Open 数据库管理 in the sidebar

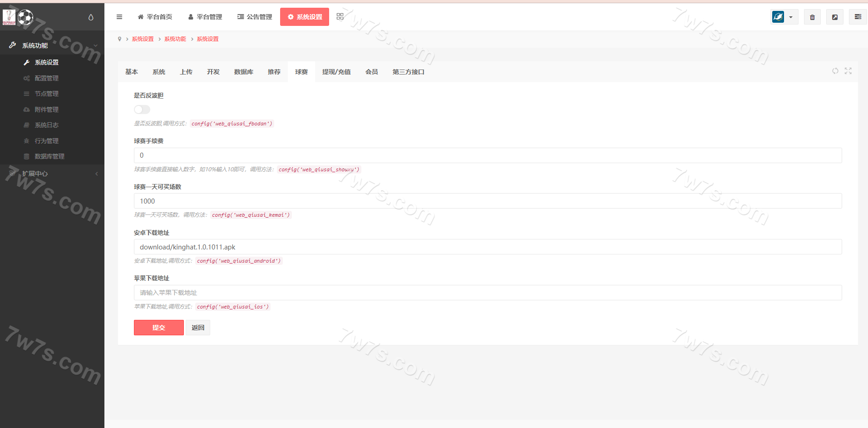tap(49, 156)
